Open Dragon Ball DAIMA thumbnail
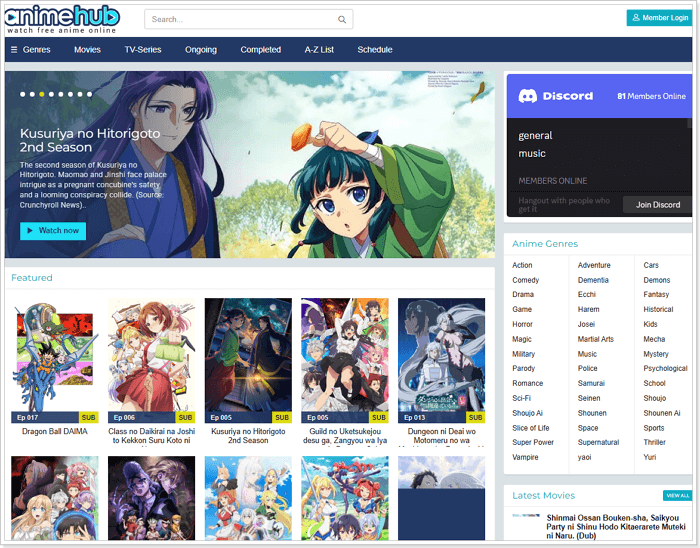 tap(54, 360)
